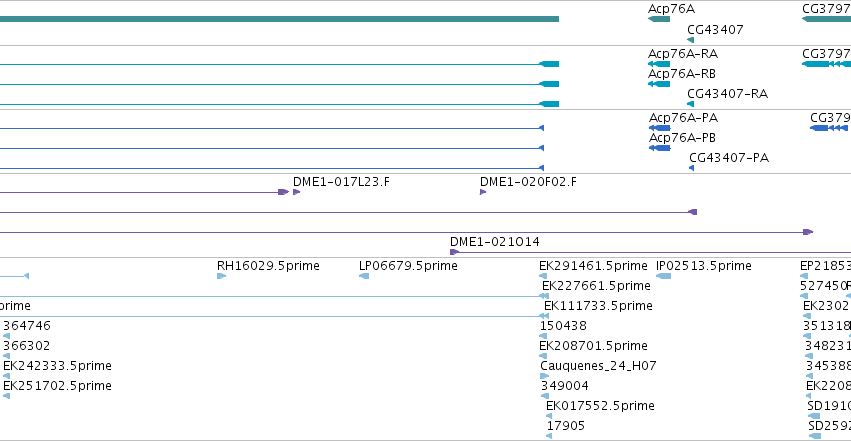The width and height of the screenshot is (851, 441).
Task: Select the CG43407-PA protein arrowhead
Action: click(x=691, y=168)
